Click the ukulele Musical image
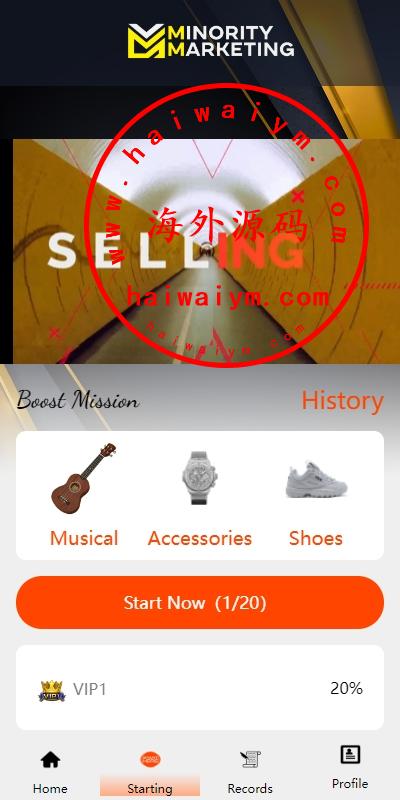Image resolution: width=400 pixels, height=800 pixels. (84, 478)
